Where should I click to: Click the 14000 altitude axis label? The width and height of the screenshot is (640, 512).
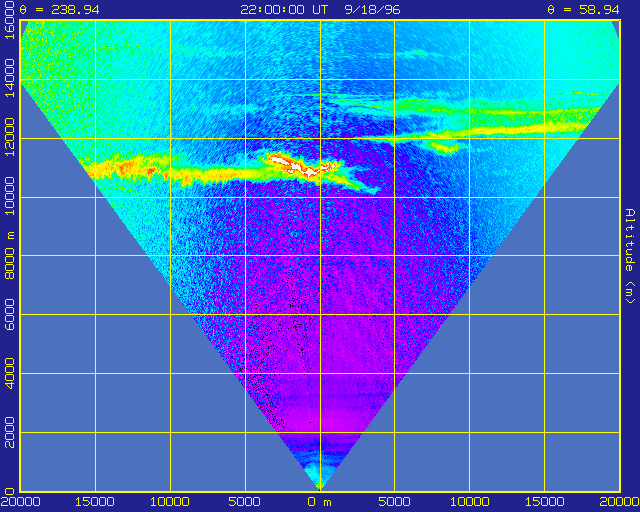click(9, 78)
